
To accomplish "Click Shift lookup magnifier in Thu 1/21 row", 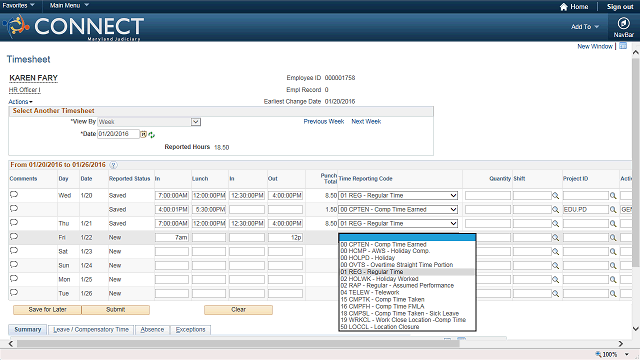I will pyautogui.click(x=556, y=224).
